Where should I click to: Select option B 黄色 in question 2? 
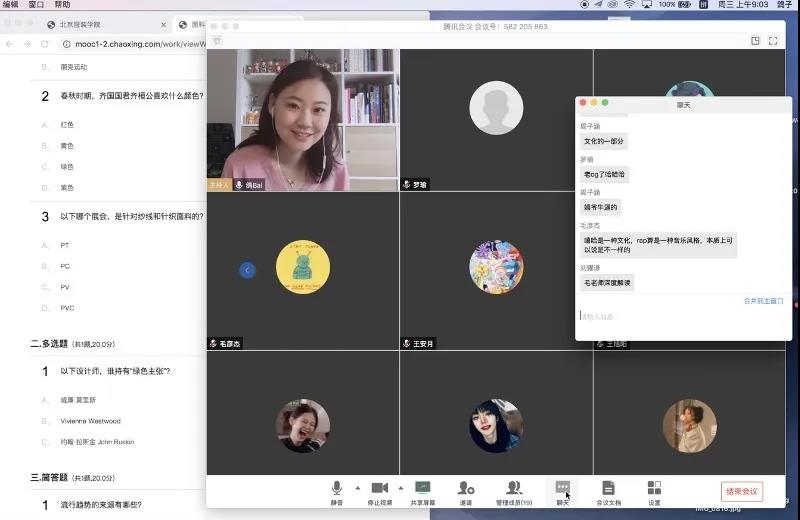(x=67, y=146)
